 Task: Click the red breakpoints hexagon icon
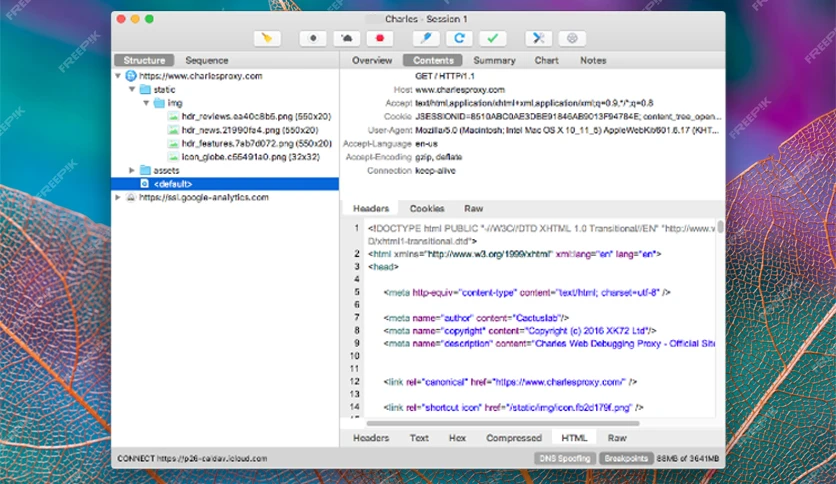(x=380, y=38)
